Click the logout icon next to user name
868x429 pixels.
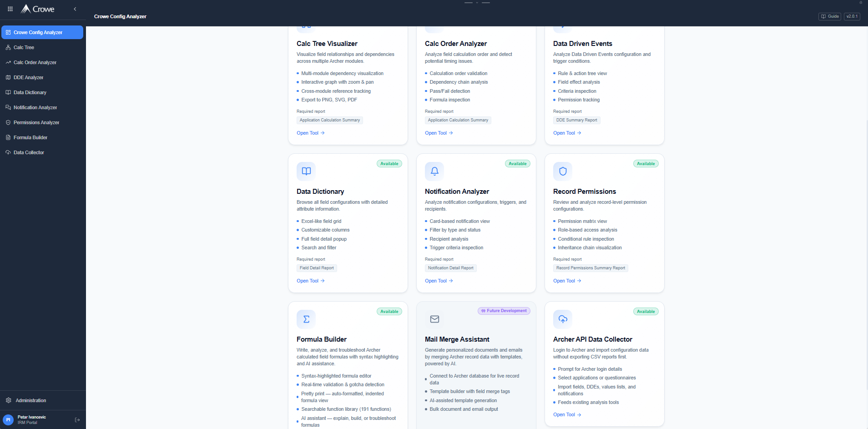pos(77,420)
